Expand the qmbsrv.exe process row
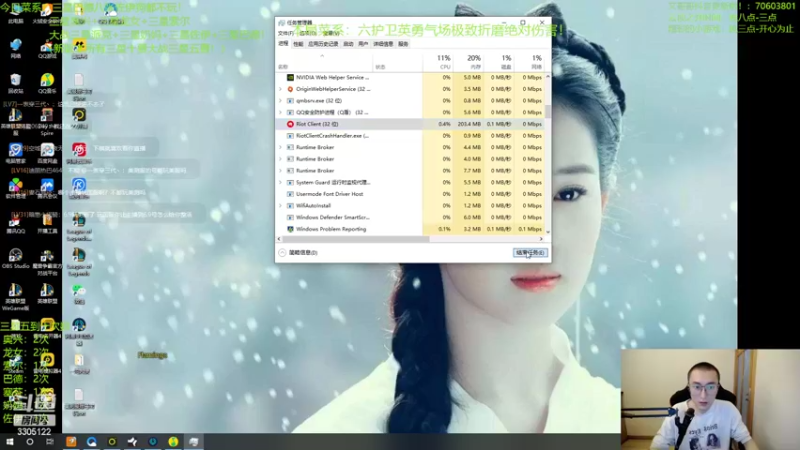800x450 pixels. [x=280, y=101]
